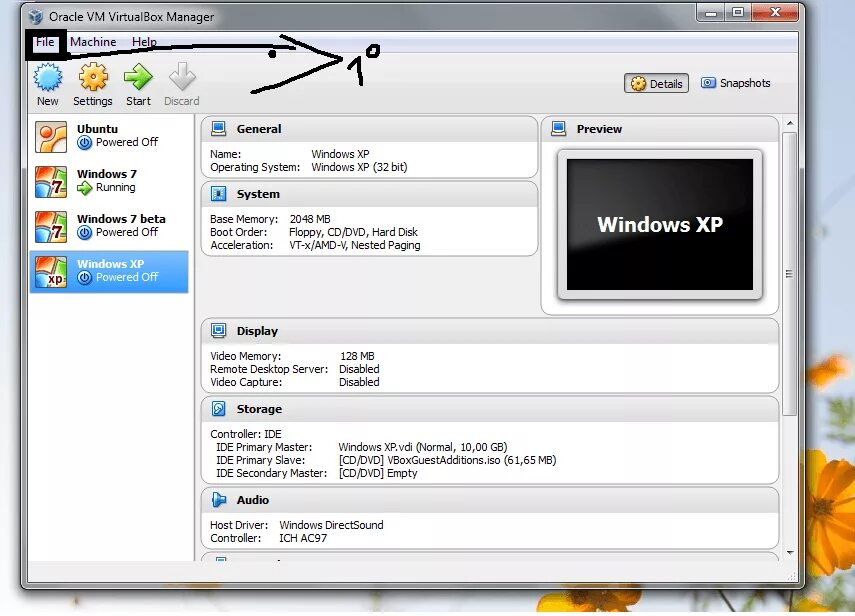Open the Display section header link
855x616 pixels.
coord(257,331)
